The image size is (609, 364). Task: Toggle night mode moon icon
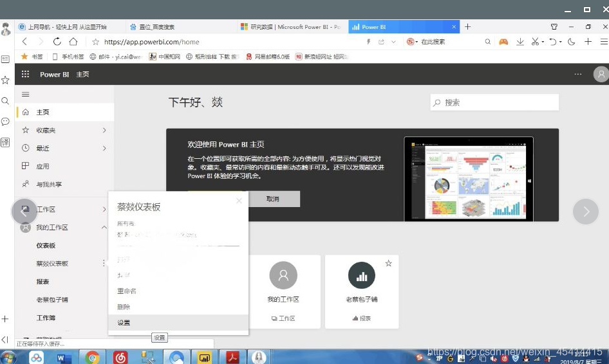(x=571, y=42)
